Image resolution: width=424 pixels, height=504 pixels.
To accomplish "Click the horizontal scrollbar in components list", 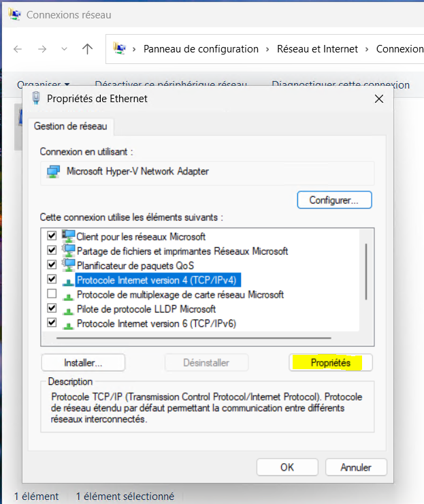I will click(x=193, y=336).
